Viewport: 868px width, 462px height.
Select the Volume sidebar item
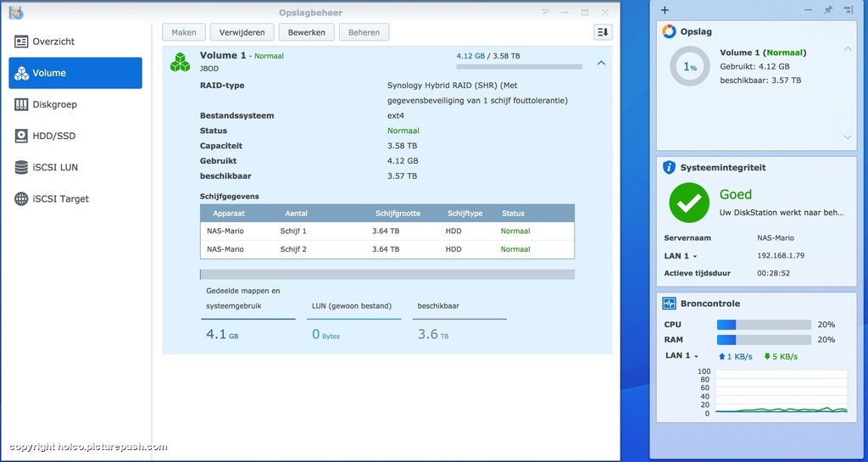click(x=75, y=73)
